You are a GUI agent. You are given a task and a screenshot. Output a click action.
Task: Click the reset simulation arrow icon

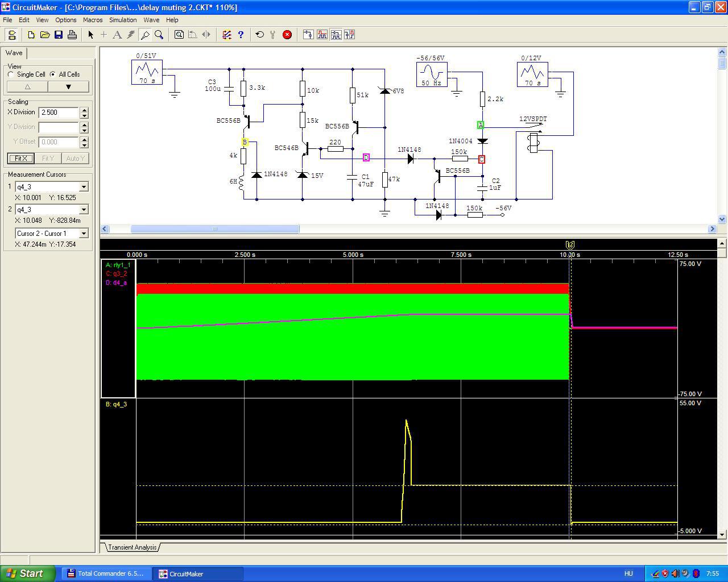click(x=260, y=35)
